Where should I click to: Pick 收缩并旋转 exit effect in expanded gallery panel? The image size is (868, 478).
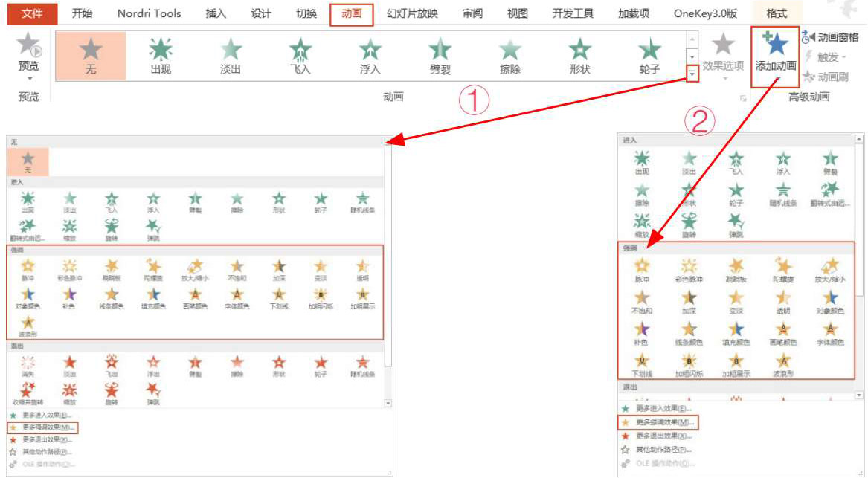tap(28, 395)
